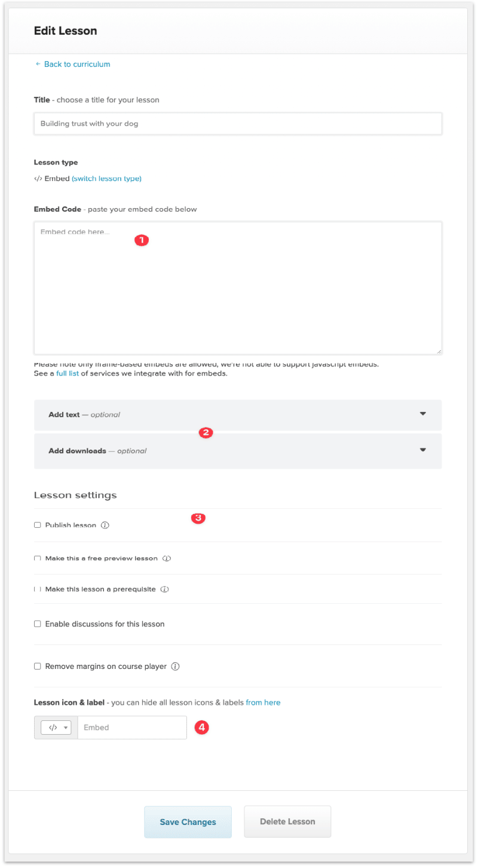Click the Save Changes button
This screenshot has width=478, height=868.
click(188, 822)
